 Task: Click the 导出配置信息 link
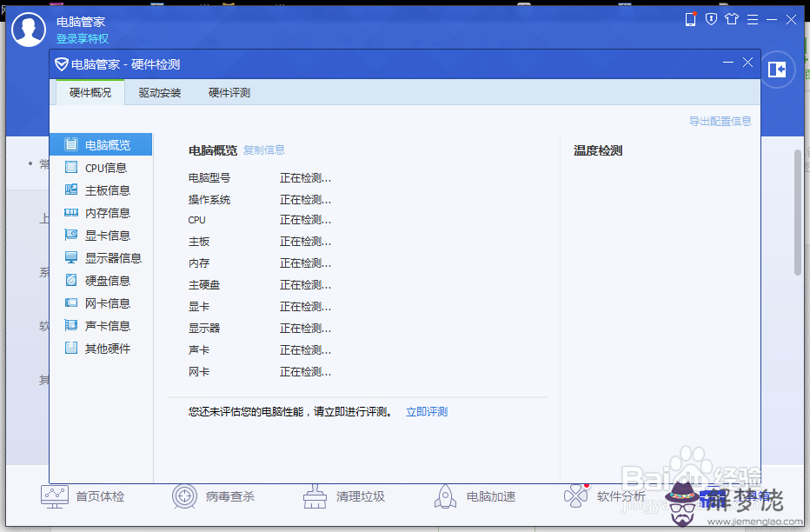(720, 121)
